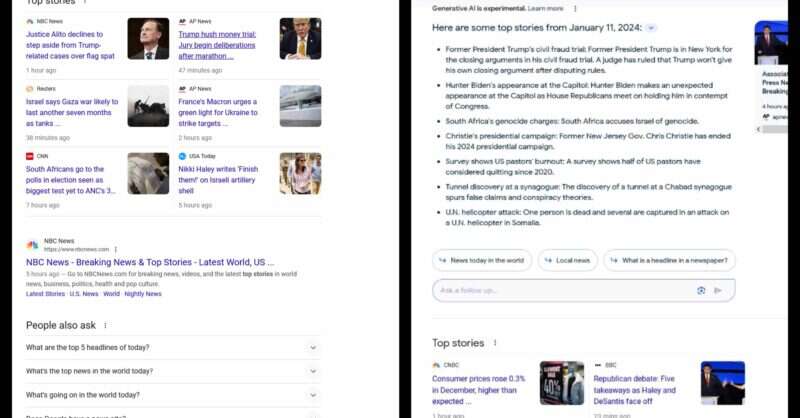Screen dimensions: 800x418
Task: Click the Macron story building thumbnail
Action: (x=301, y=106)
